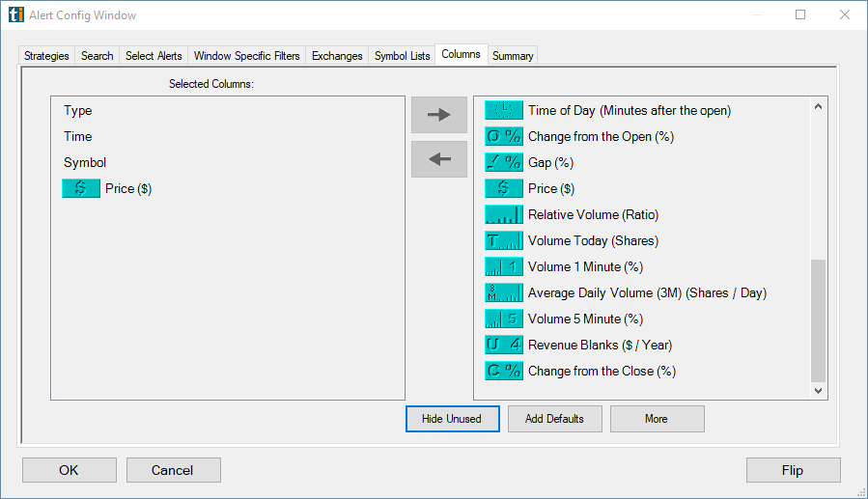Click the More button
Screen dimensions: 868x499
(x=658, y=419)
